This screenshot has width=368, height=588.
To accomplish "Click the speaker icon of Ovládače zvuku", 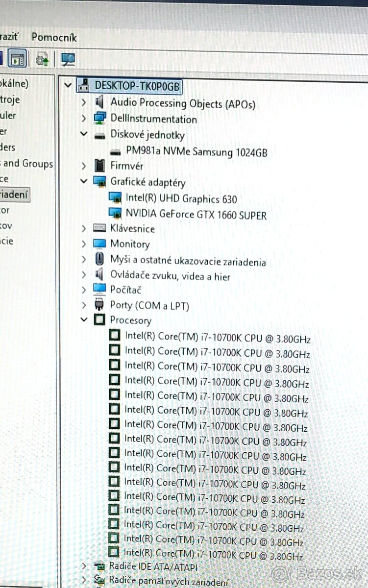I will [x=99, y=274].
